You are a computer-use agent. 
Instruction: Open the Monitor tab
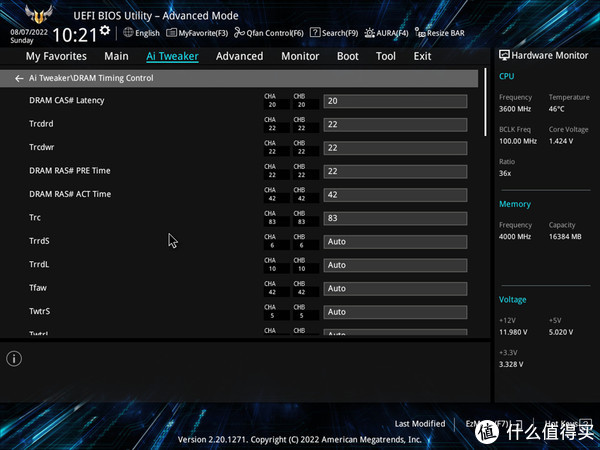tap(300, 56)
